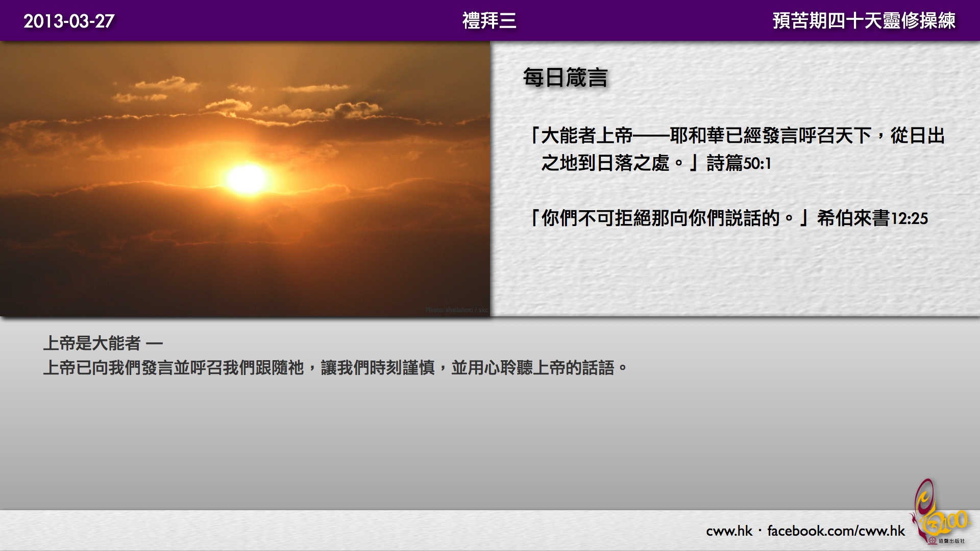The height and width of the screenshot is (551, 980).
Task: Select the 禮拜三 weekday label
Action: pyautogui.click(x=489, y=21)
